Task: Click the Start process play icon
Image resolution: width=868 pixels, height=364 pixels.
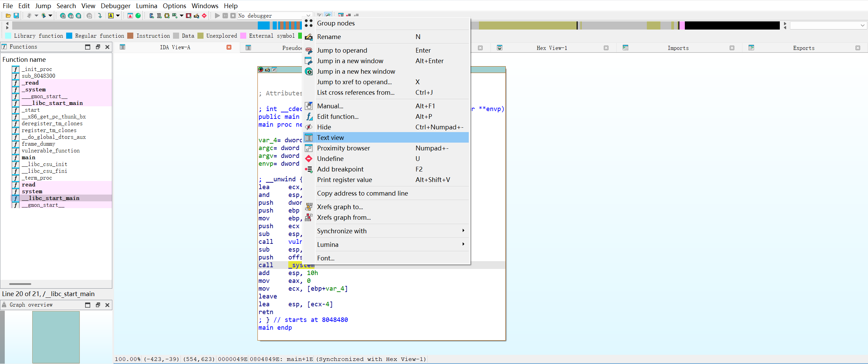Action: click(217, 16)
